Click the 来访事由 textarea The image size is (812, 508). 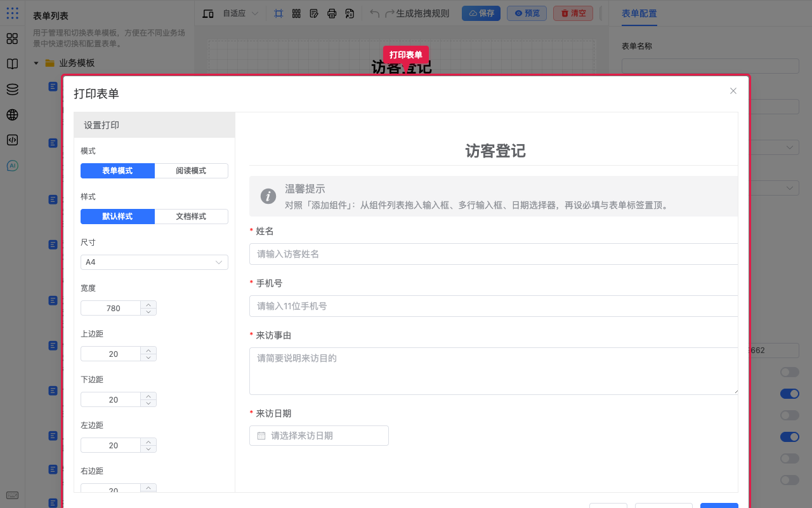[494, 371]
